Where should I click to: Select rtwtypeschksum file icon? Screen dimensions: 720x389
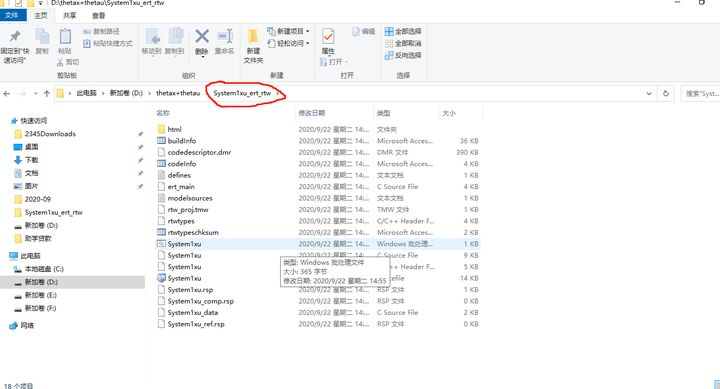161,232
